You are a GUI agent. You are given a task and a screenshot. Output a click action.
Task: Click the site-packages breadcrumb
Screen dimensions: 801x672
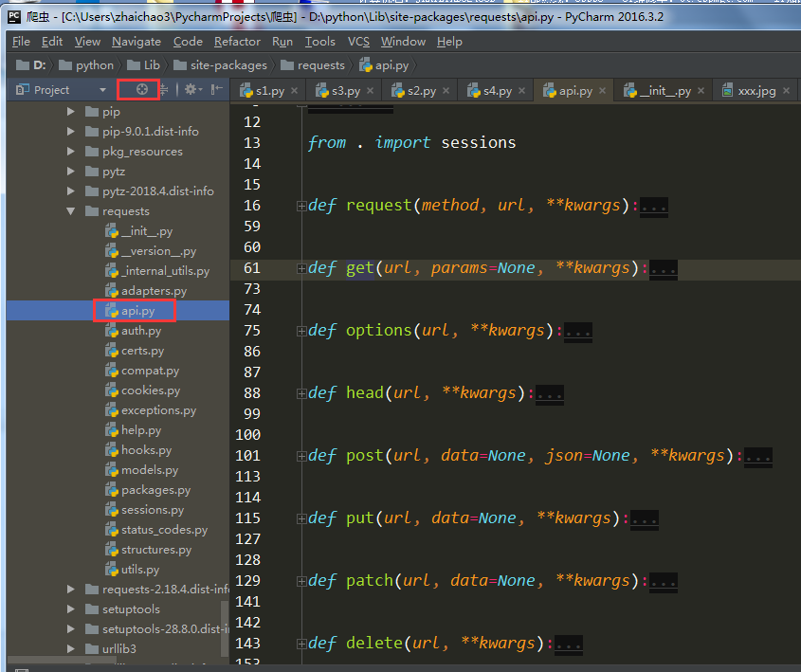pos(228,65)
